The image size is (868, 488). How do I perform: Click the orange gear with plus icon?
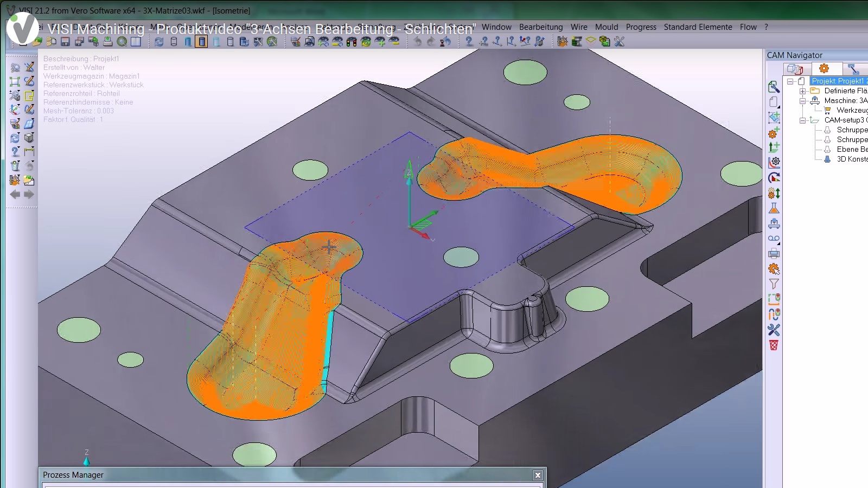tap(774, 132)
